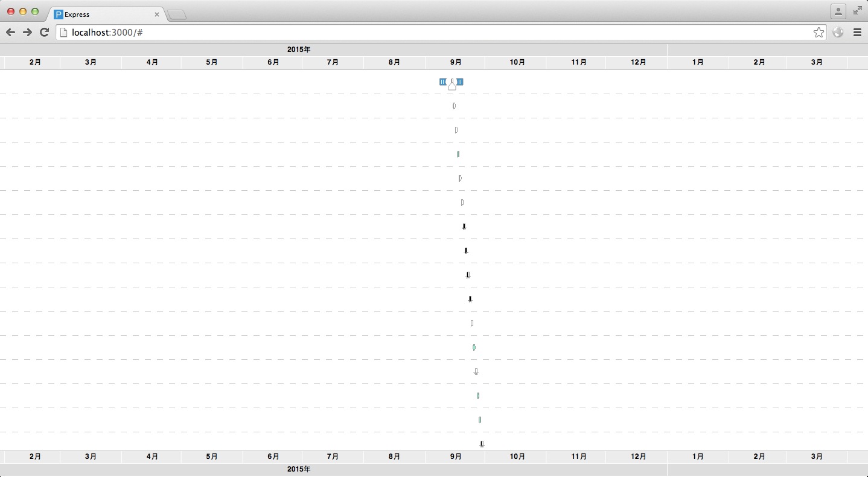This screenshot has width=868, height=477.
Task: Close the Express tab
Action: [157, 14]
